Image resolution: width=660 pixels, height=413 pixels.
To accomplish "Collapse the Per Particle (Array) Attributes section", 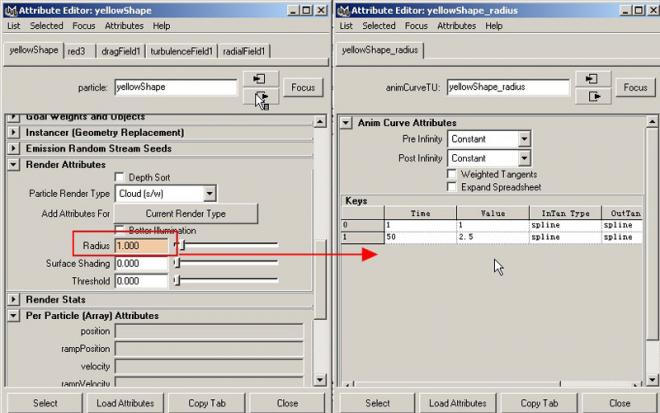I will [13, 315].
